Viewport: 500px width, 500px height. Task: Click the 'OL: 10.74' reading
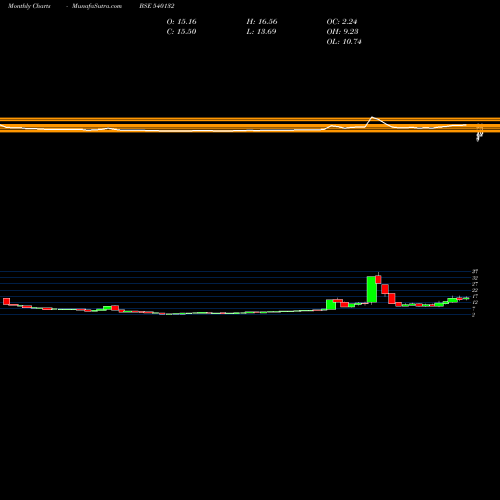point(344,42)
